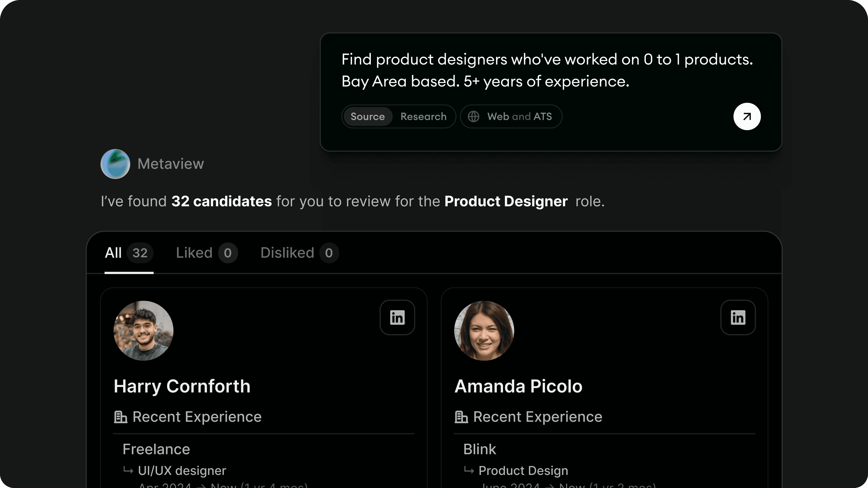
Task: Click the Blink experience entry
Action: 480,449
